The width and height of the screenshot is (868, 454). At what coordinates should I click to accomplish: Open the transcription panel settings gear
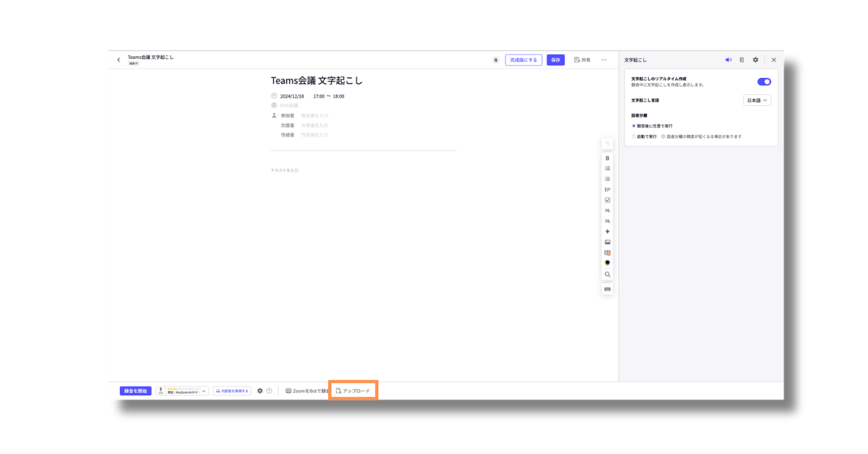pos(755,60)
